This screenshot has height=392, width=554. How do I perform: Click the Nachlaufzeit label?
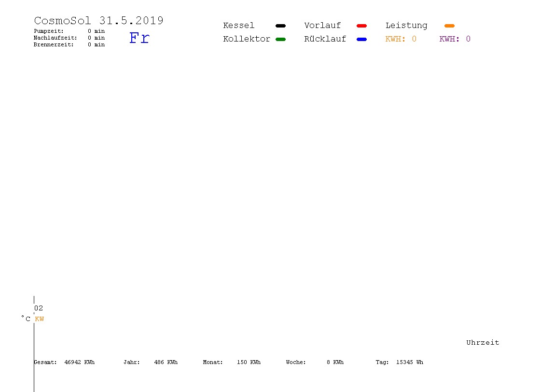coord(55,38)
